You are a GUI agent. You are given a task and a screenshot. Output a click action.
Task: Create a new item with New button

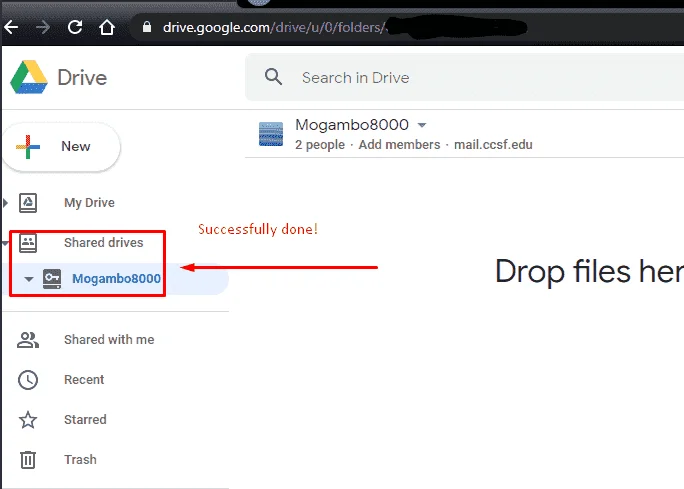click(x=62, y=147)
